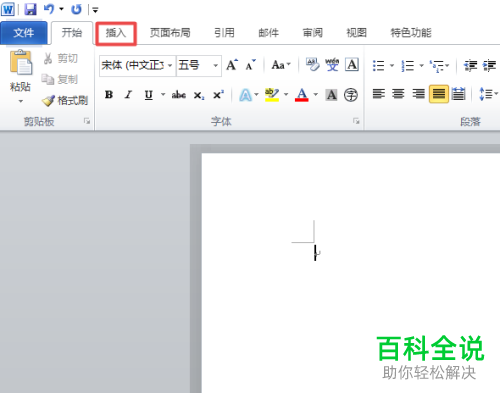Click the Word application icon in title bar
Screen dimensions: 500x393
[8, 9]
